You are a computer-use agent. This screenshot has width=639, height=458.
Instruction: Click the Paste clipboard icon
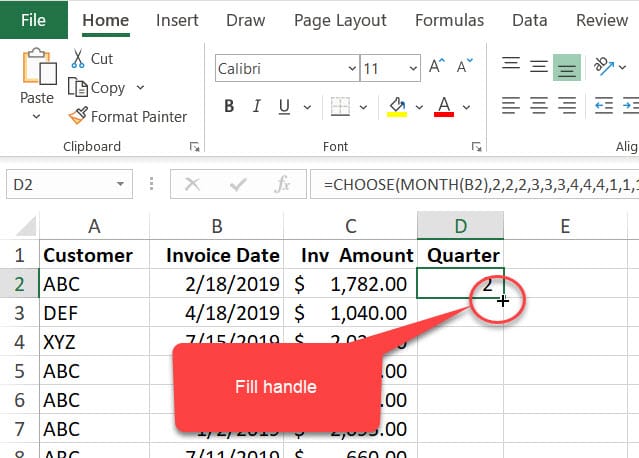[x=37, y=69]
